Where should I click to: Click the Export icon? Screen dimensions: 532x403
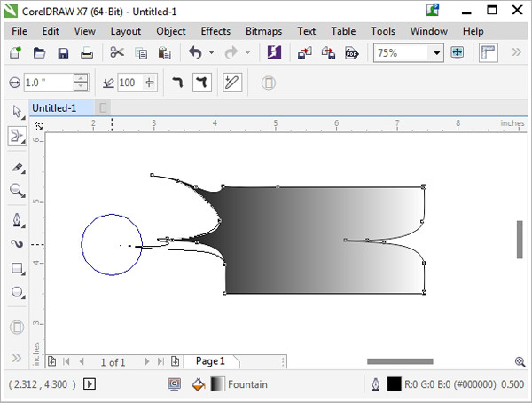click(328, 53)
